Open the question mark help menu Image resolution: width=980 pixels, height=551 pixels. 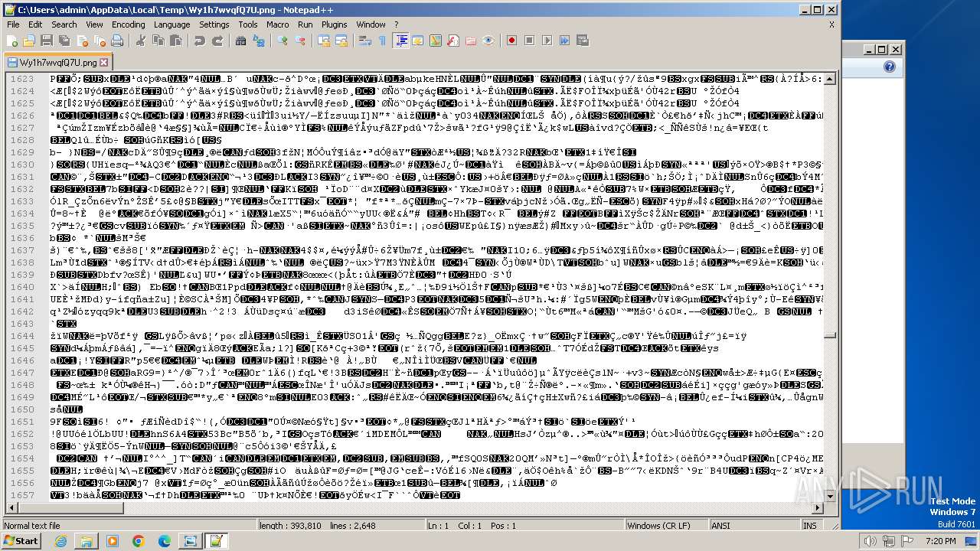click(x=397, y=24)
